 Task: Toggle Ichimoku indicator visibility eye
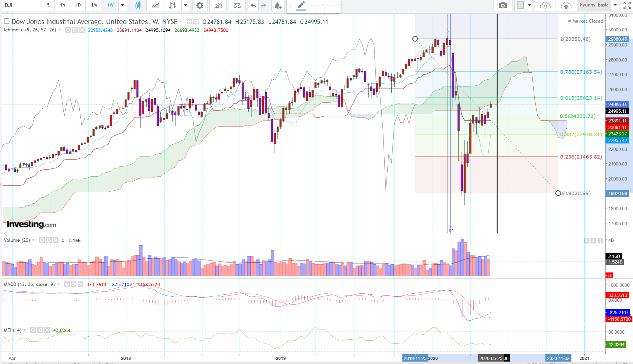(x=68, y=30)
